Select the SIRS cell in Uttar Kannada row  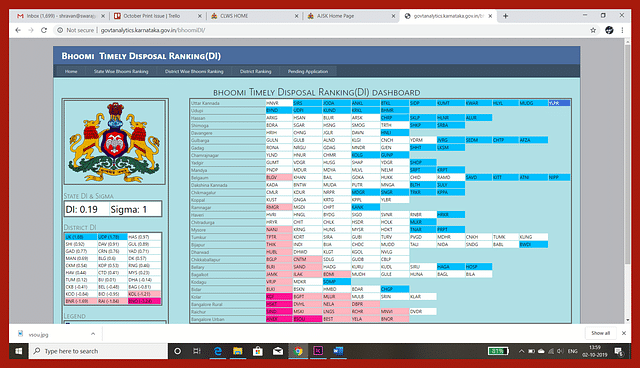(307, 103)
